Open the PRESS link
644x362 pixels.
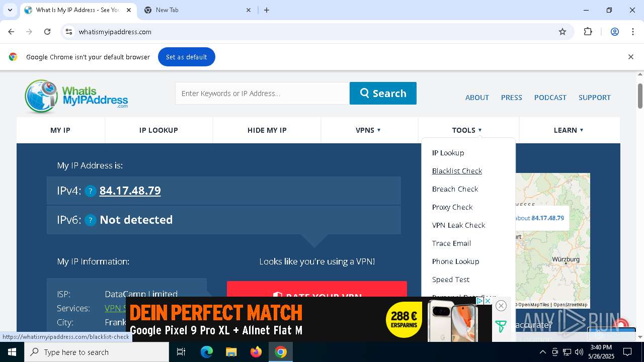512,98
